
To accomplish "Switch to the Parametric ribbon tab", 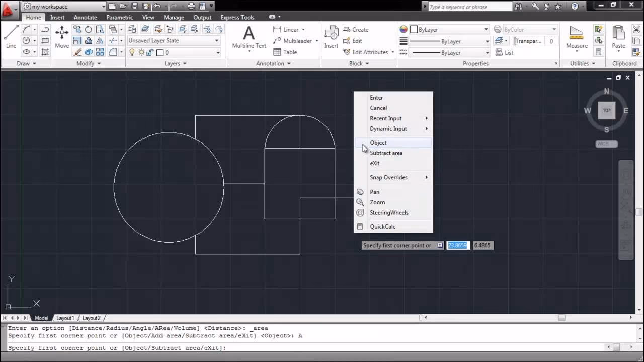I will pos(119,17).
